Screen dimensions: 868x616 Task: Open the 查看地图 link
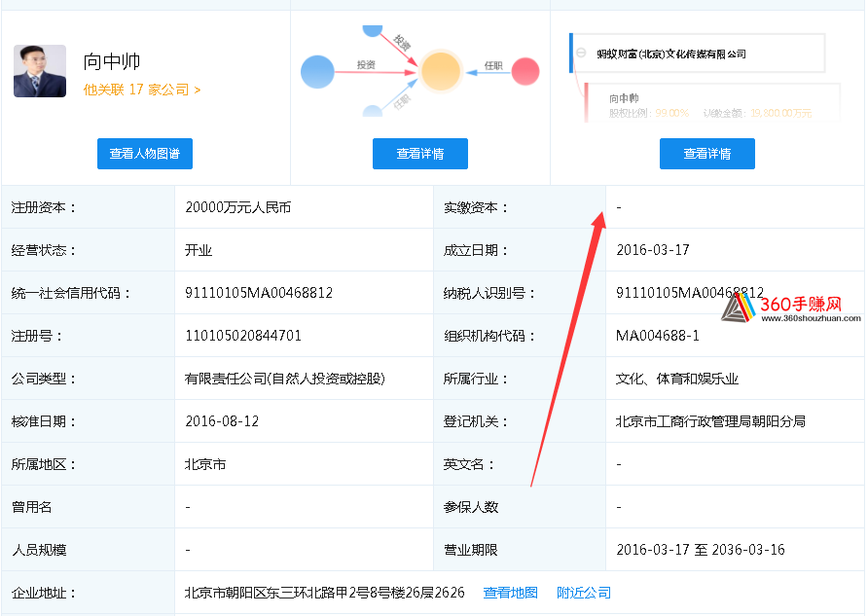pyautogui.click(x=511, y=593)
